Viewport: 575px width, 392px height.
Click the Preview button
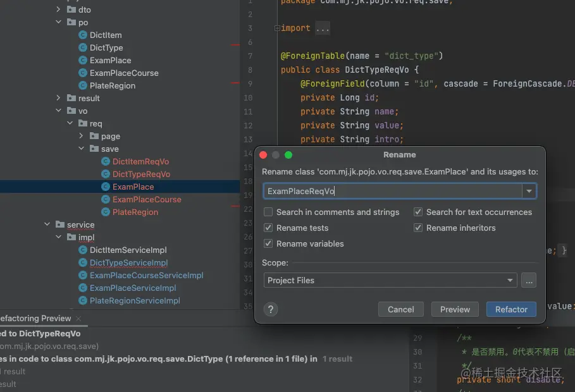(x=455, y=310)
